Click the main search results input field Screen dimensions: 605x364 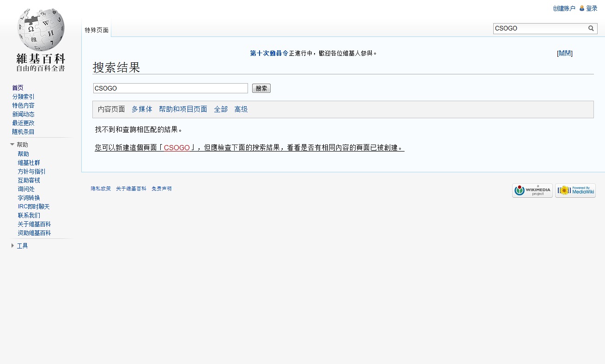point(170,88)
